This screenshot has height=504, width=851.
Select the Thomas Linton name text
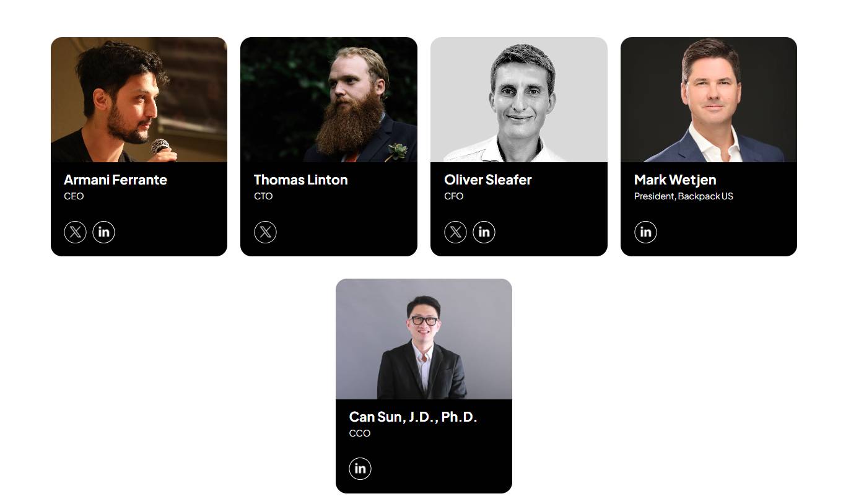[300, 180]
